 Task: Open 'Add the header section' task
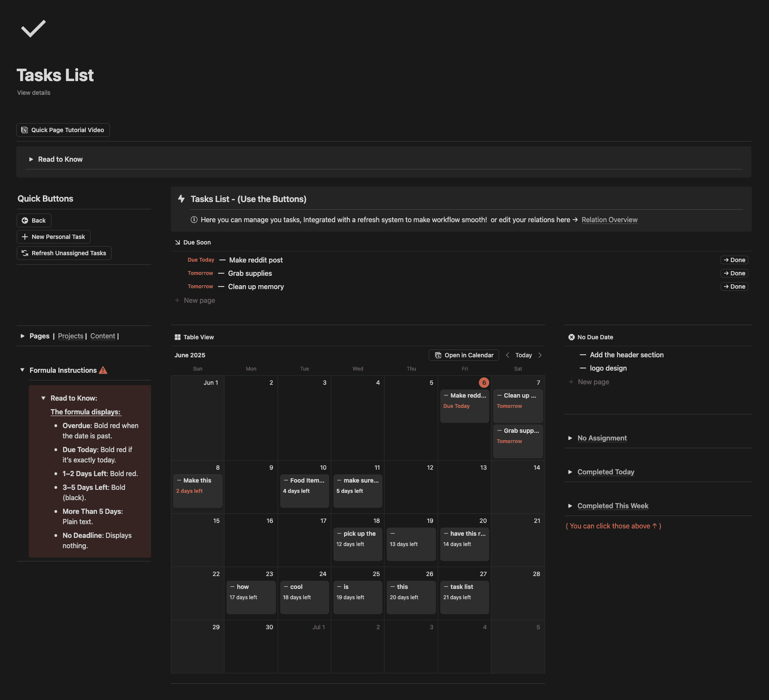(627, 355)
